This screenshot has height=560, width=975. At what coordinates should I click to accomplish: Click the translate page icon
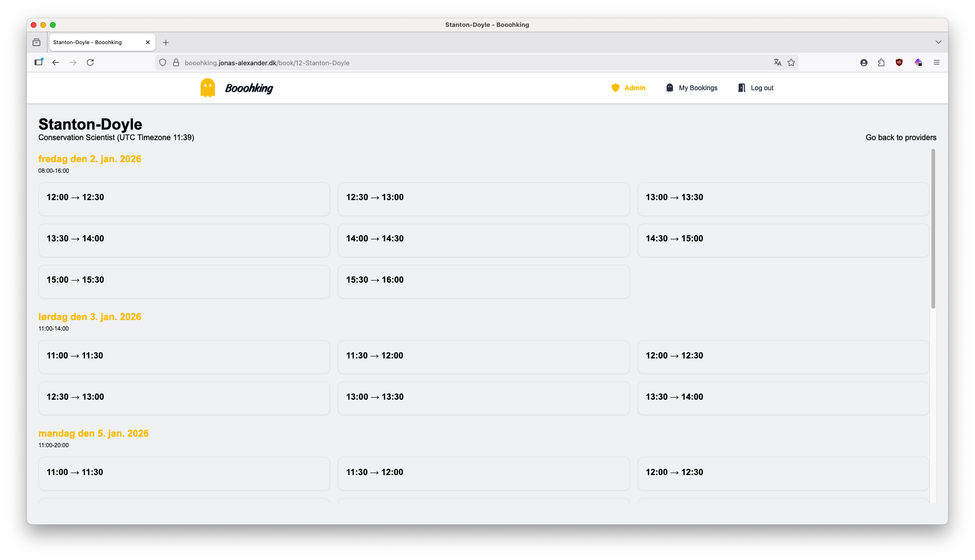pyautogui.click(x=777, y=62)
